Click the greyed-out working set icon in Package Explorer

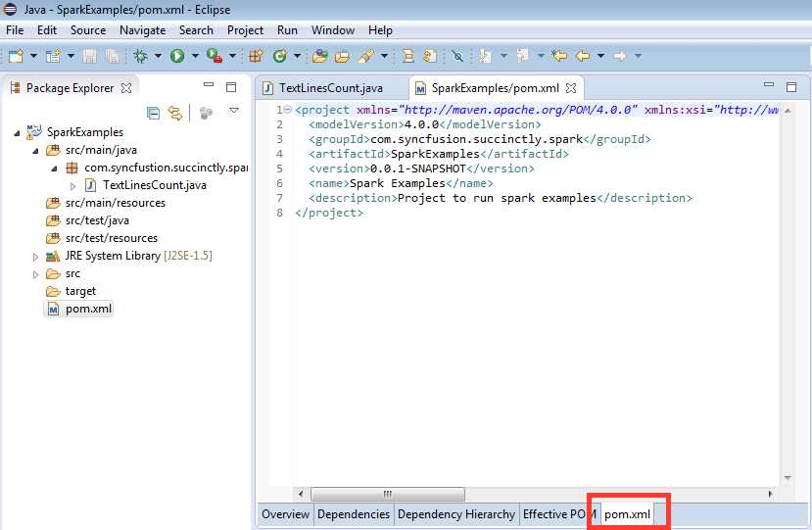pos(206,113)
